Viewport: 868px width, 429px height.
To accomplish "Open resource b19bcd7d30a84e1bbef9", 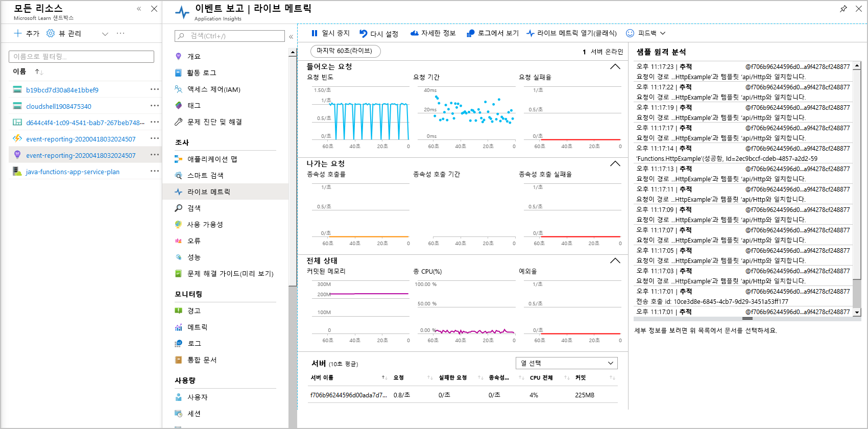I will [x=62, y=90].
